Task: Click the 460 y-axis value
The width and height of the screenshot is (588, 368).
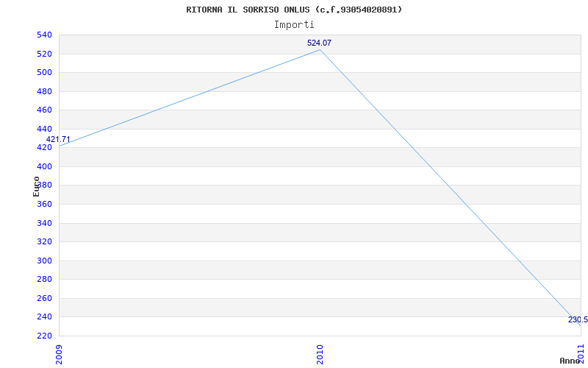Action: point(44,110)
